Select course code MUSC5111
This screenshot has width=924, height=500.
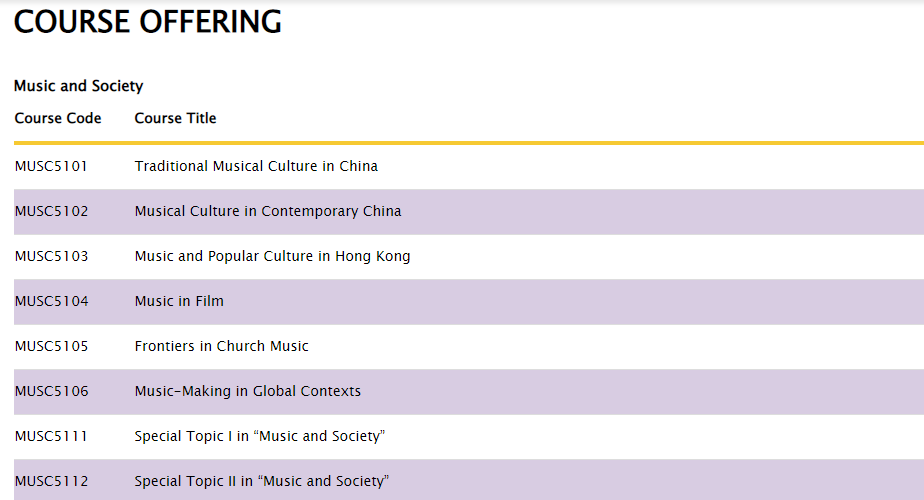(51, 436)
